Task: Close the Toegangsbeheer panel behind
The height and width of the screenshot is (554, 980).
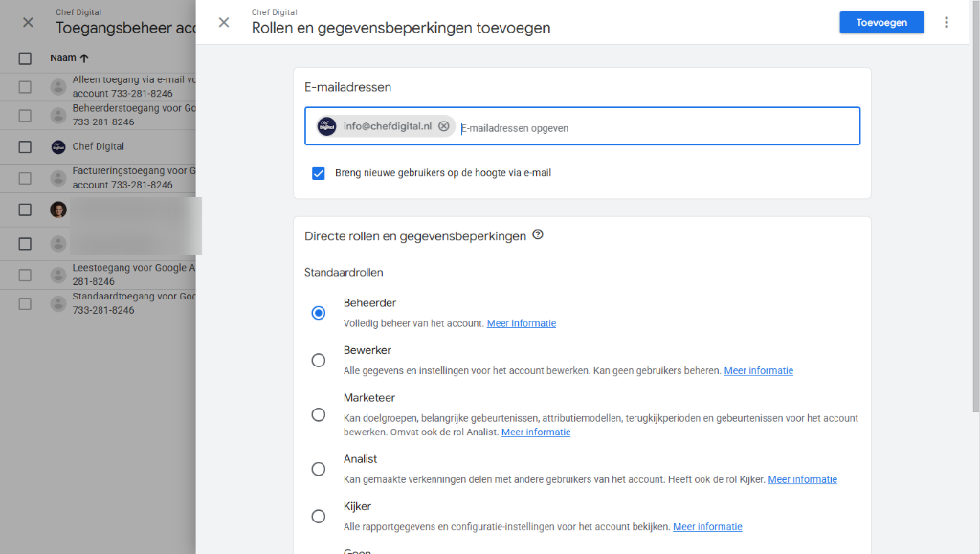Action: point(28,22)
